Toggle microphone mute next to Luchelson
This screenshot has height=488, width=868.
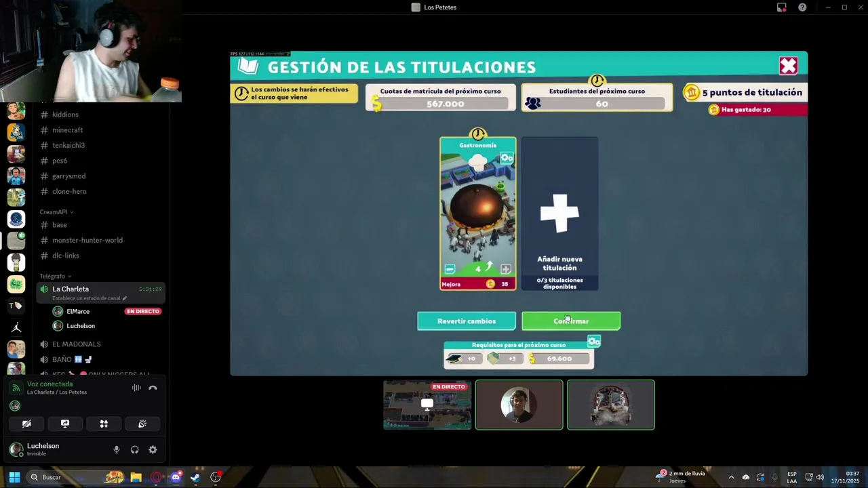tap(117, 449)
